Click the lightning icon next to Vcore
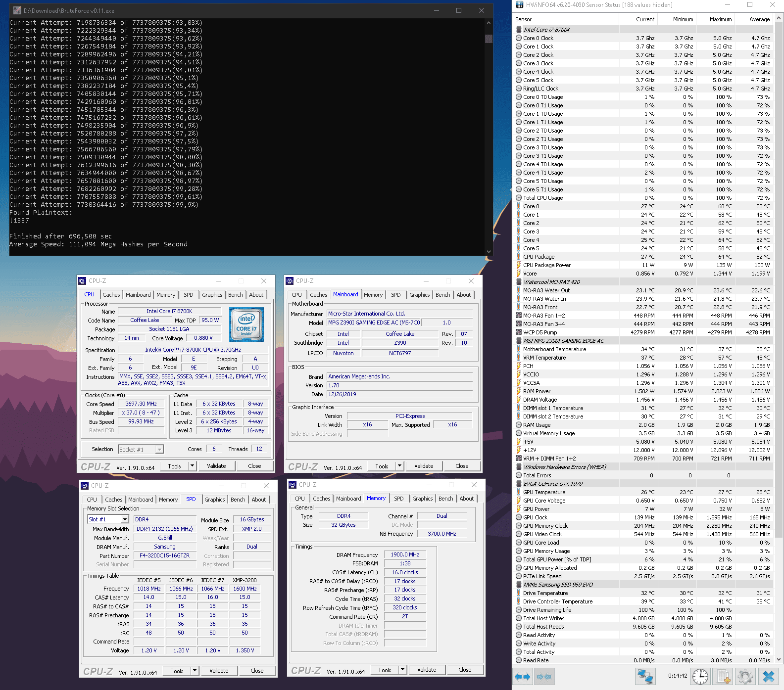 [519, 274]
